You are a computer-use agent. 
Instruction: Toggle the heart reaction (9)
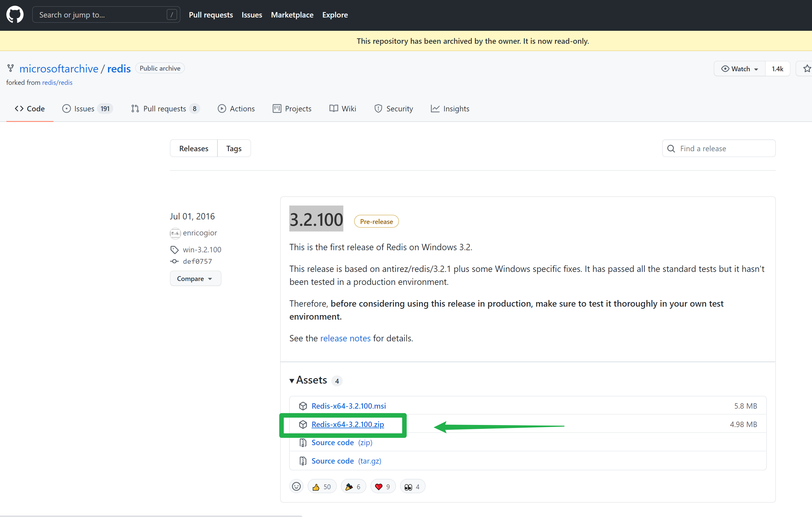pos(382,486)
